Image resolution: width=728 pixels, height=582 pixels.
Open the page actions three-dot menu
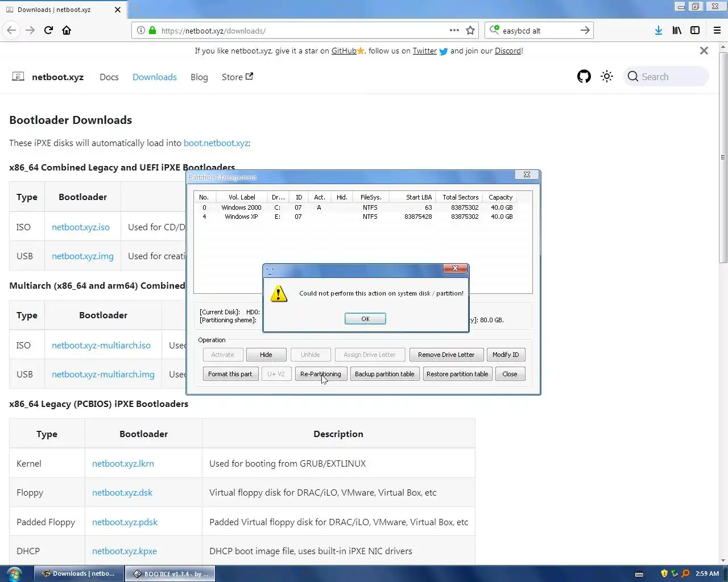[x=454, y=30]
